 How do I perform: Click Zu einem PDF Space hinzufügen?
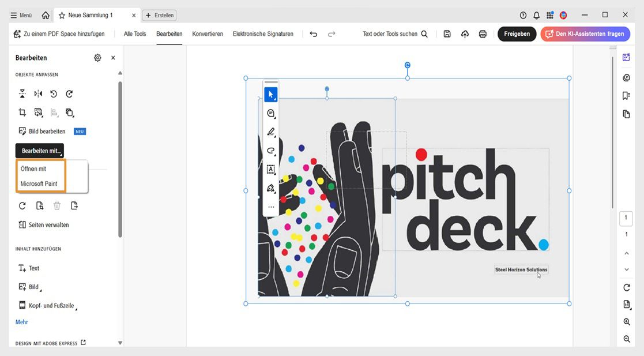(x=59, y=34)
